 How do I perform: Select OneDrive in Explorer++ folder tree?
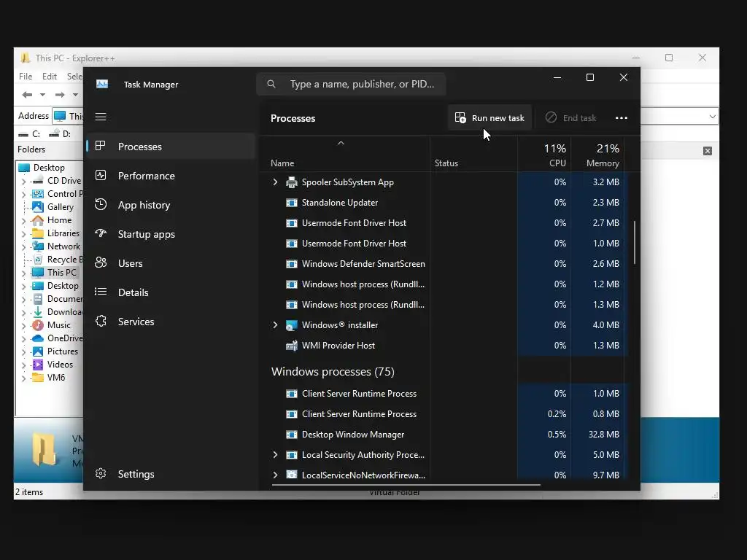pyautogui.click(x=65, y=338)
